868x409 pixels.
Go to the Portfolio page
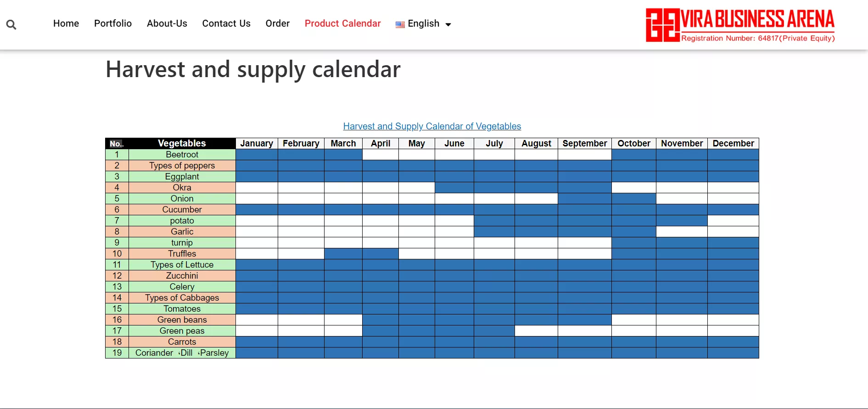point(113,23)
